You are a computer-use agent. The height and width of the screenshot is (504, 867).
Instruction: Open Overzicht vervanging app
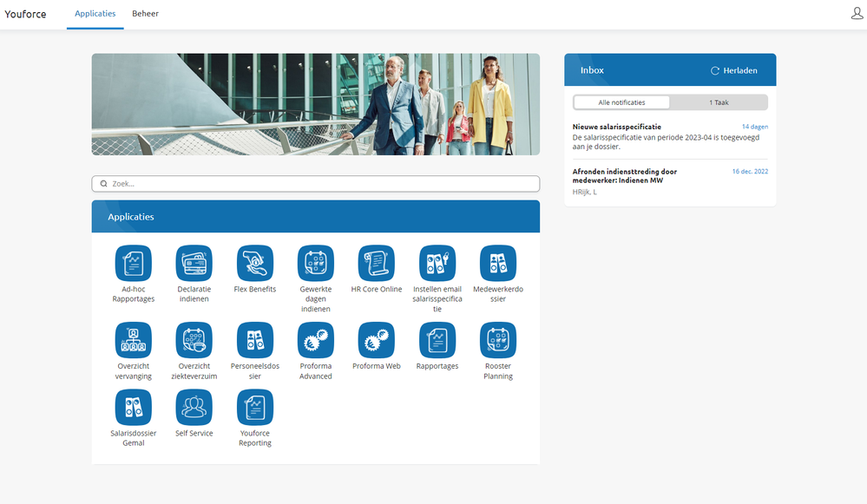[134, 340]
